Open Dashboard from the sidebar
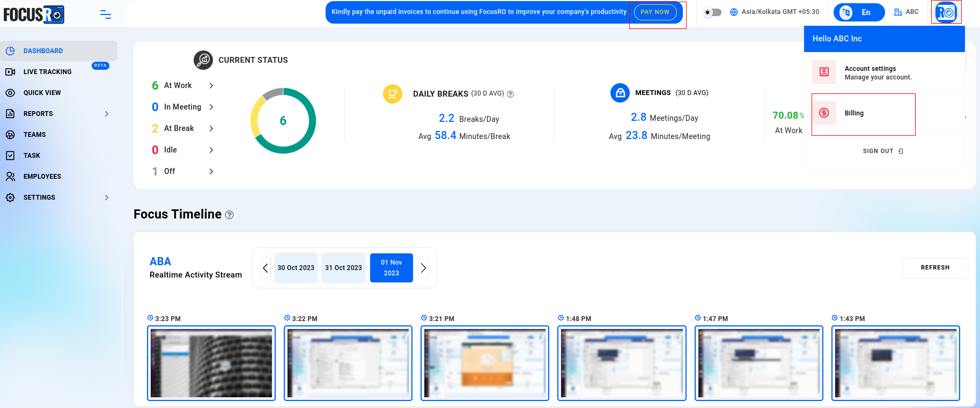The height and width of the screenshot is (408, 980). point(58,51)
